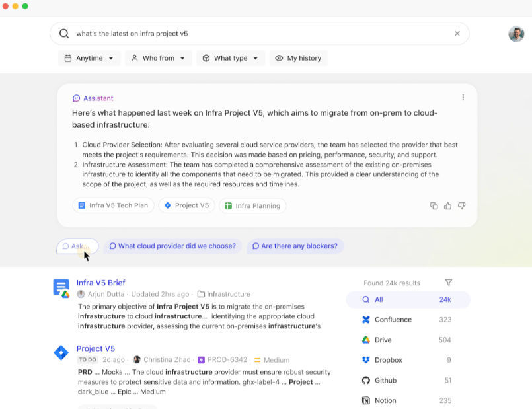Viewport: 532px width, 409px height.
Task: Filter results by Notion
Action: coord(408,400)
